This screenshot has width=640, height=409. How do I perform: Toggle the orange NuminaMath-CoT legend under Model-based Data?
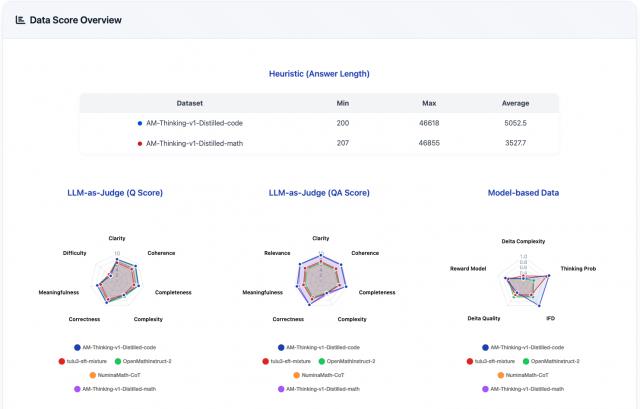pyautogui.click(x=523, y=375)
